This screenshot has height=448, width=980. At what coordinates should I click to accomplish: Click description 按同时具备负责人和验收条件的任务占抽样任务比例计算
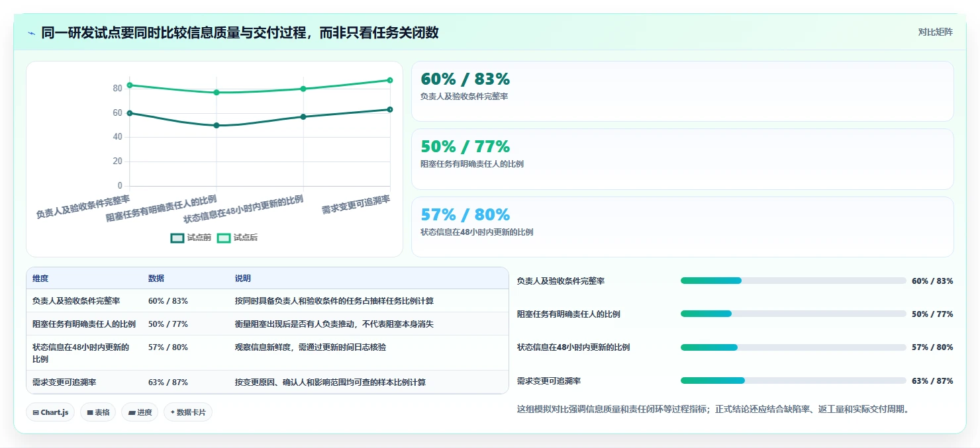pyautogui.click(x=334, y=301)
